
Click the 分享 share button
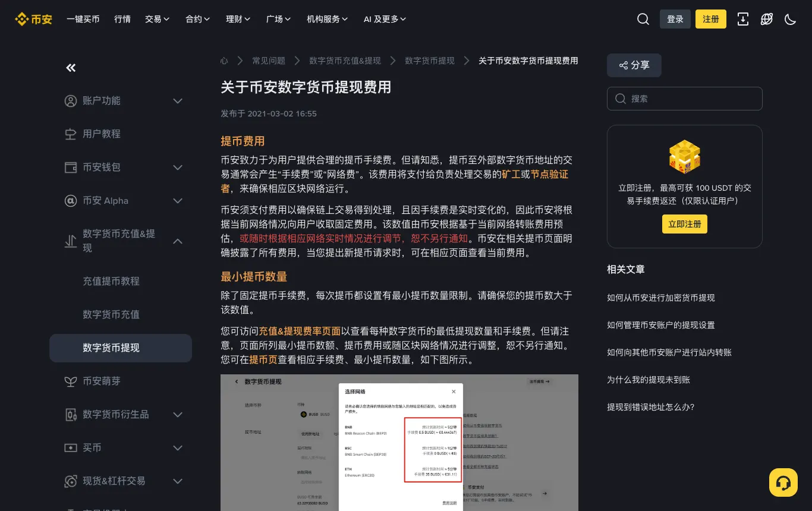634,65
